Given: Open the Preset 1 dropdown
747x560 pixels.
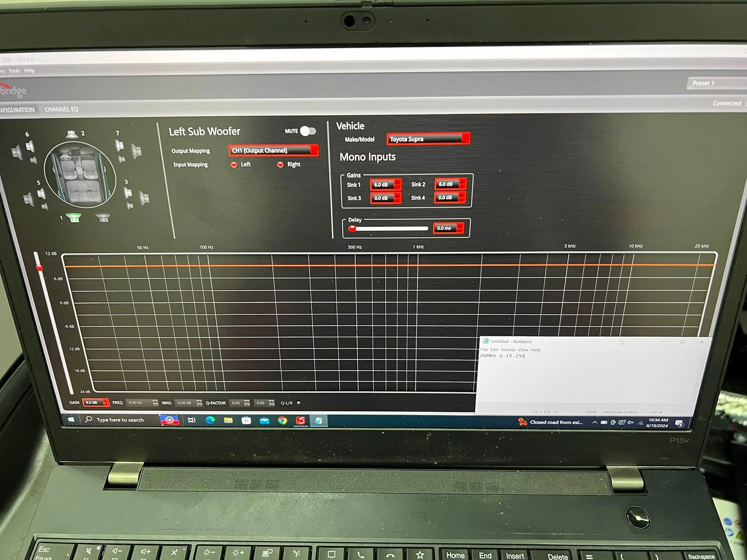Looking at the screenshot, I should pos(716,83).
